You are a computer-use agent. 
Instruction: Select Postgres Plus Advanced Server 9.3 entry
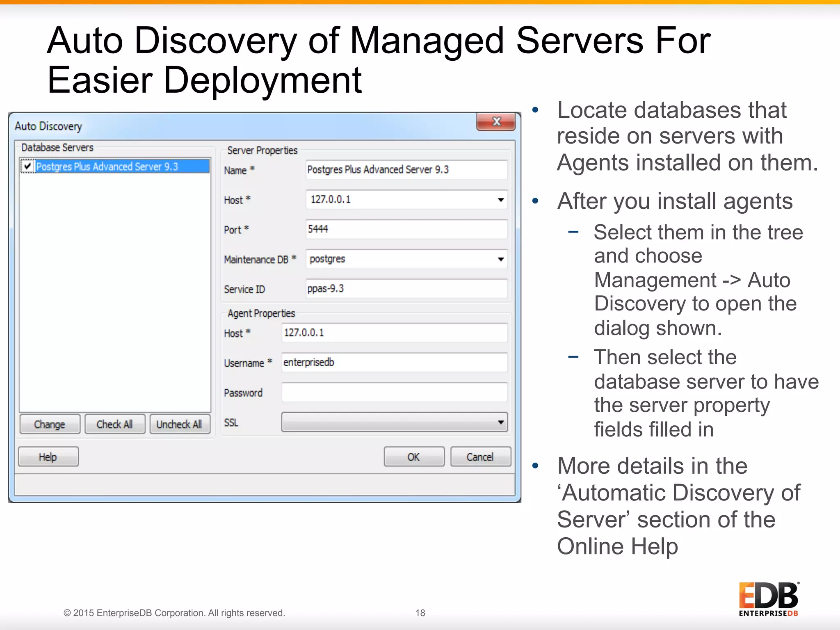coord(107,167)
